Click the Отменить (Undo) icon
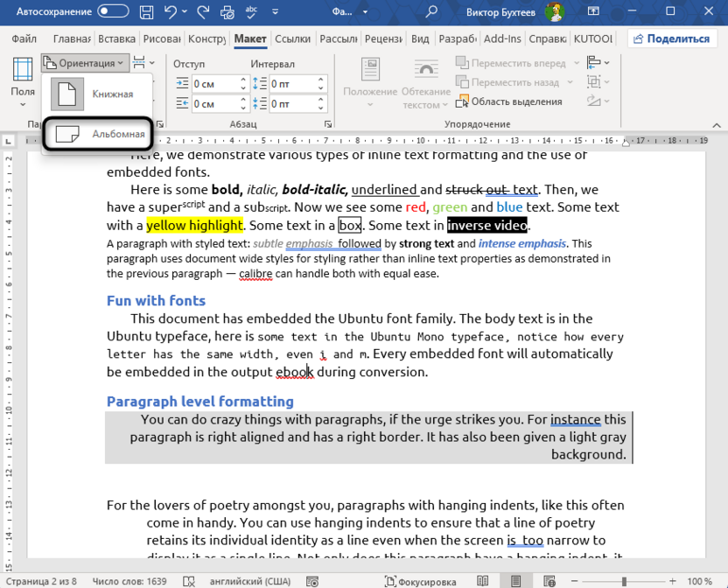Image resolution: width=728 pixels, height=588 pixels. click(x=170, y=12)
